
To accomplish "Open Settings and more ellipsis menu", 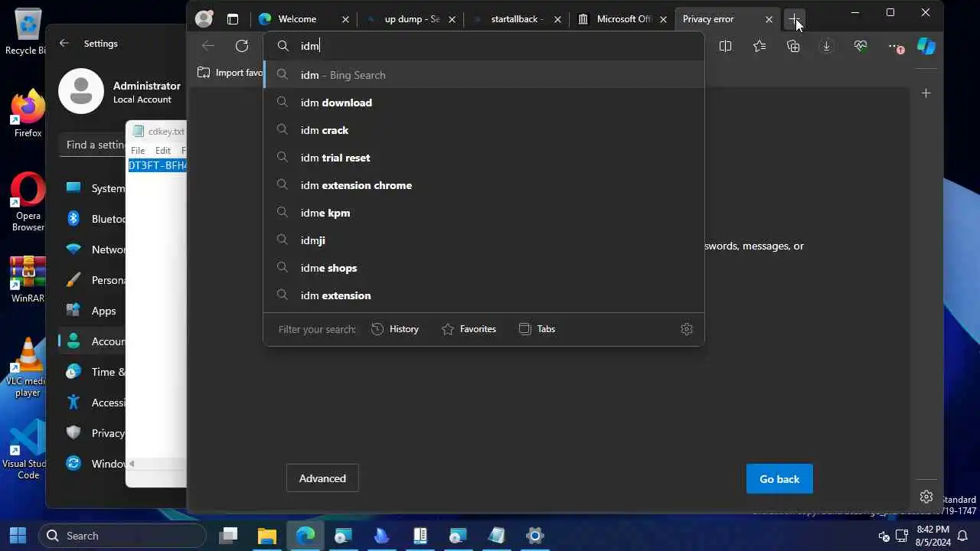I will 895,47.
